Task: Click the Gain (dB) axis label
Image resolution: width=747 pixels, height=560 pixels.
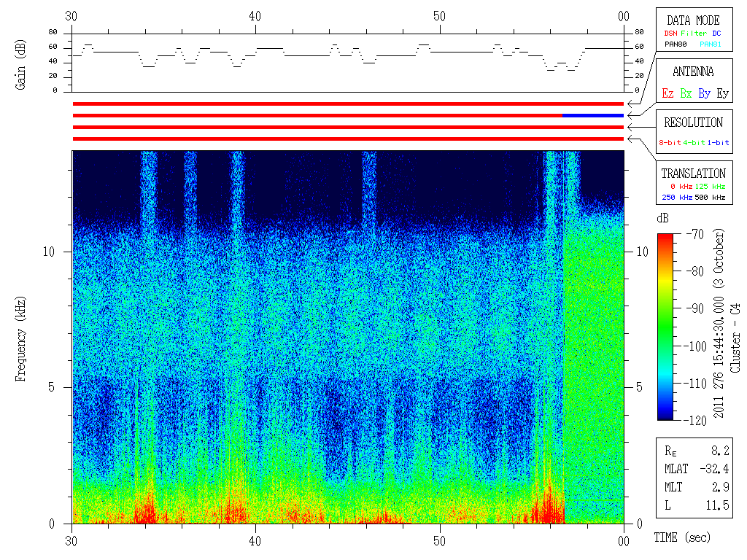Action: pyautogui.click(x=20, y=64)
